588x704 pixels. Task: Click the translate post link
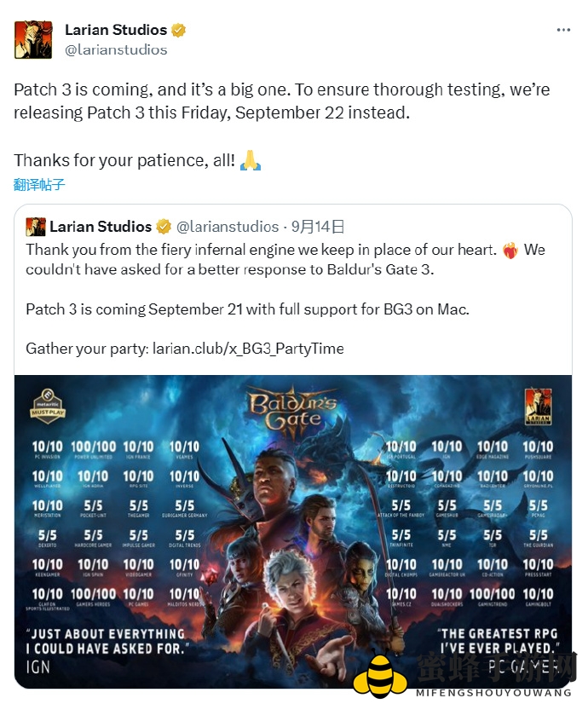pos(39,185)
